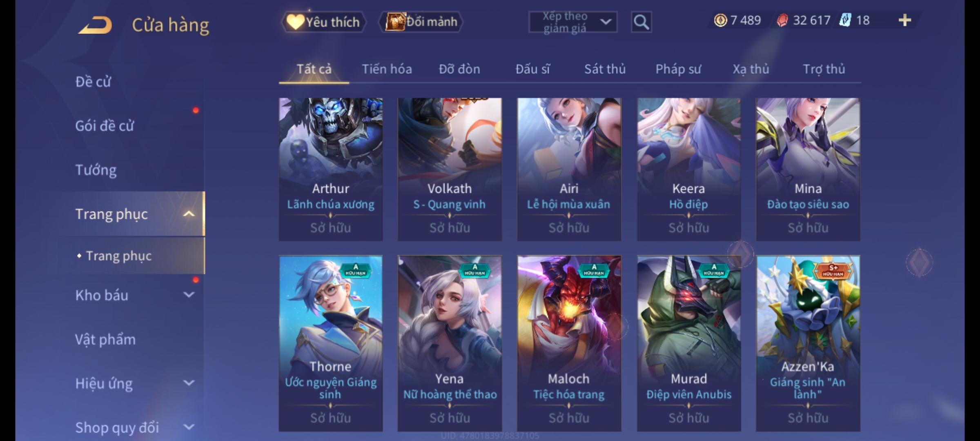Open the search magnifier icon
The width and height of the screenshot is (980, 441).
pyautogui.click(x=641, y=22)
